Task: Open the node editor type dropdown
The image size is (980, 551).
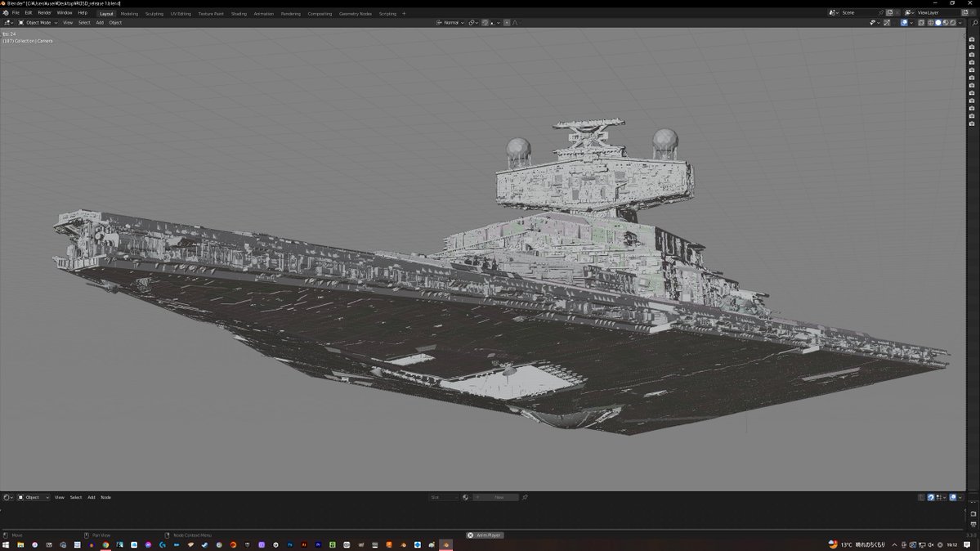Action: (7, 497)
